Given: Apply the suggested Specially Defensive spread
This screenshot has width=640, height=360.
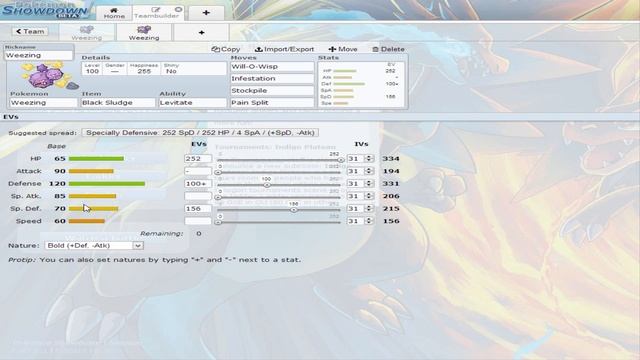Looking at the screenshot, I should click(x=200, y=133).
